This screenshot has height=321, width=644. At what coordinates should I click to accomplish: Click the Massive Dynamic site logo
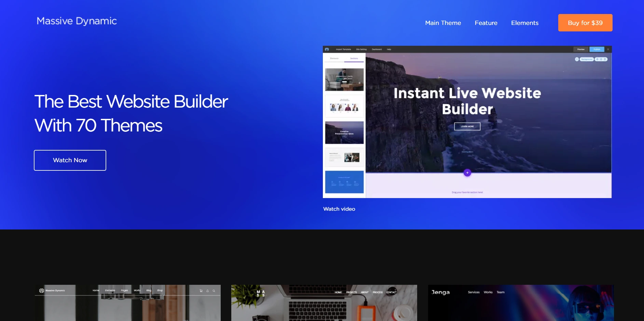pyautogui.click(x=77, y=21)
